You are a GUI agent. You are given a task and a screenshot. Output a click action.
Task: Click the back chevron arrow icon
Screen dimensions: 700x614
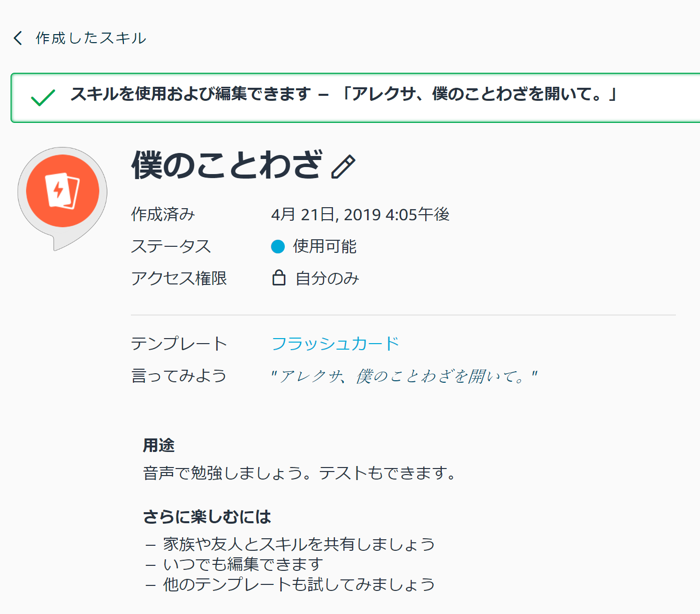pyautogui.click(x=18, y=38)
